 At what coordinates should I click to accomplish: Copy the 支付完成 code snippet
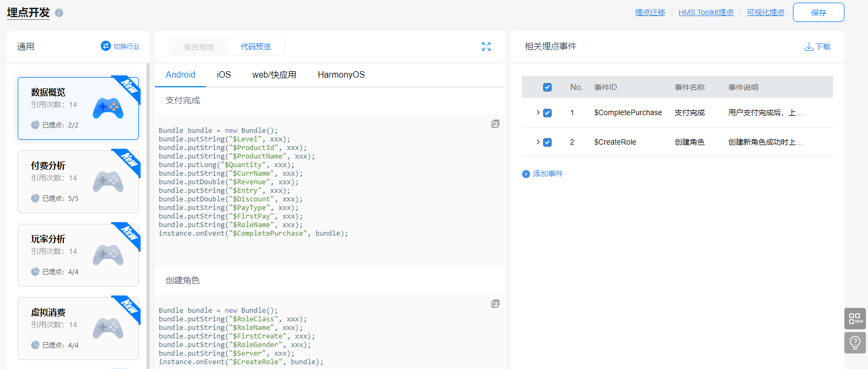click(x=495, y=124)
